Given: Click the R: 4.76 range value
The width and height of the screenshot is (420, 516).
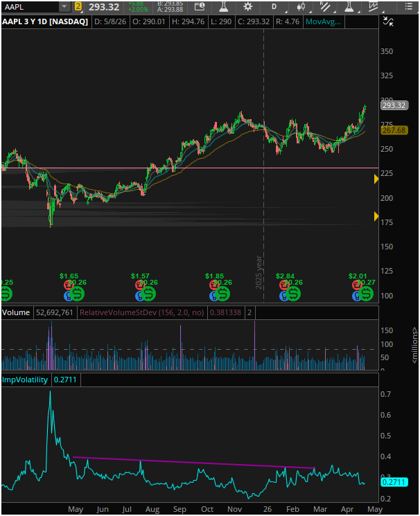Looking at the screenshot, I should point(288,21).
